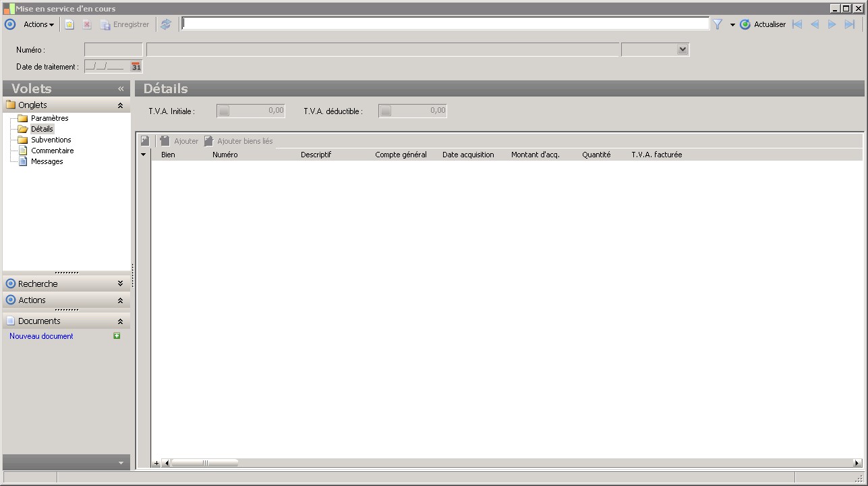Viewport: 868px width, 486px height.
Task: Click the grid icon left of the Ajouter button
Action: [x=145, y=141]
